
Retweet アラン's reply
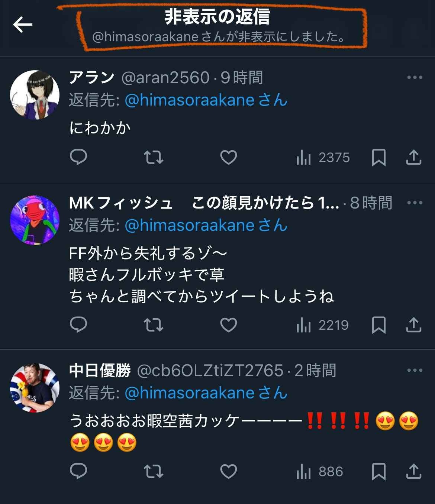click(154, 157)
